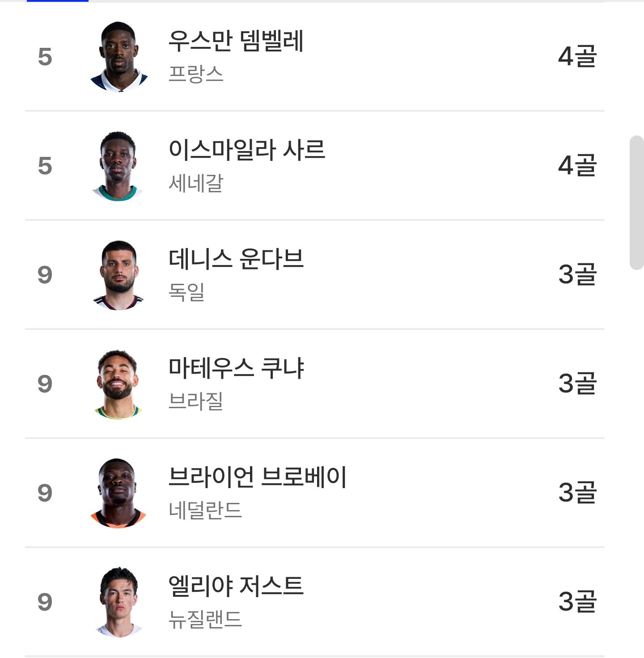644x658 pixels.
Task: Open 마테우스 쿠냐 player photo
Action: 119,384
